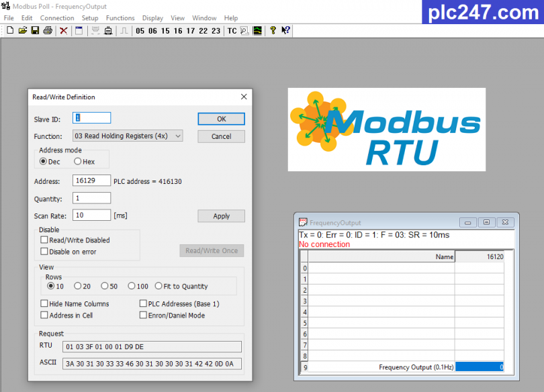The image size is (544, 392).
Task: Click the Print toolbar icon
Action: pyautogui.click(x=48, y=30)
